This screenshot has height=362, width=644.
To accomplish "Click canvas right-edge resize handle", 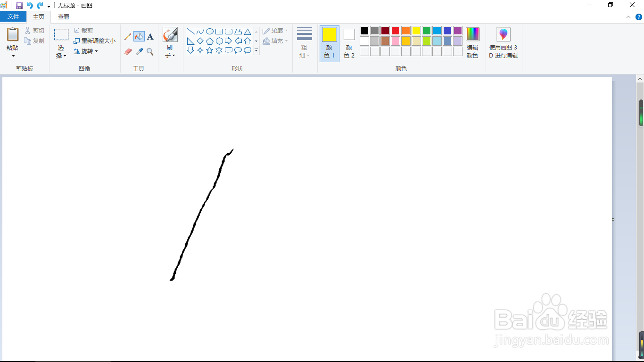I will tap(613, 219).
